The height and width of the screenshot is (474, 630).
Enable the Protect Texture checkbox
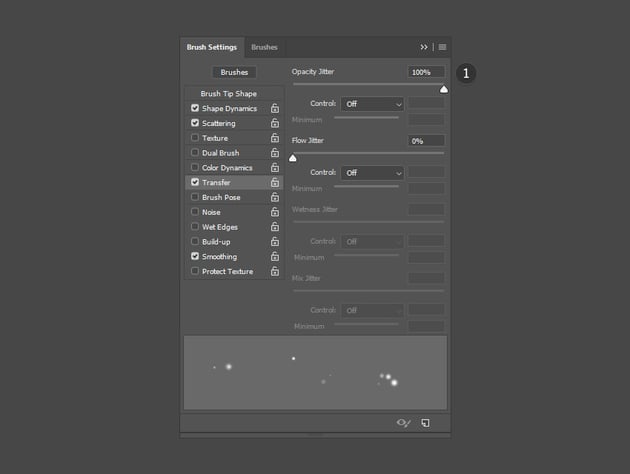pos(195,271)
